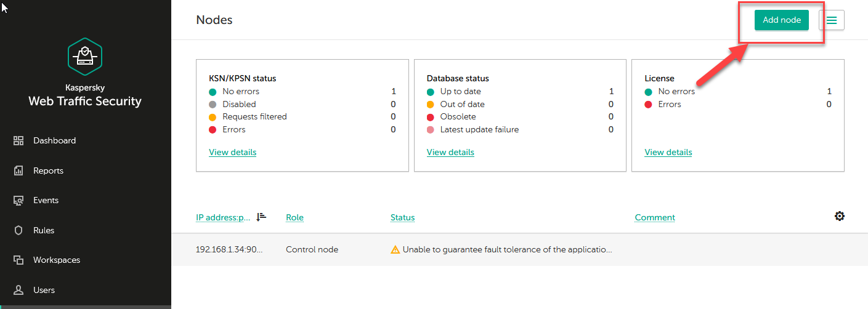
Task: Click the Kaspersky Web Traffic Security logo
Action: (84, 56)
